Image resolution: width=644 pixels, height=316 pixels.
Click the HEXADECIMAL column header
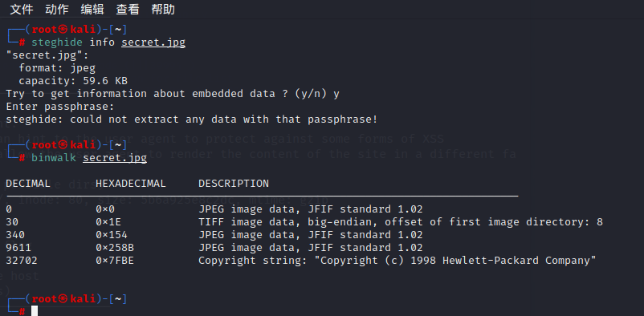pyautogui.click(x=131, y=184)
